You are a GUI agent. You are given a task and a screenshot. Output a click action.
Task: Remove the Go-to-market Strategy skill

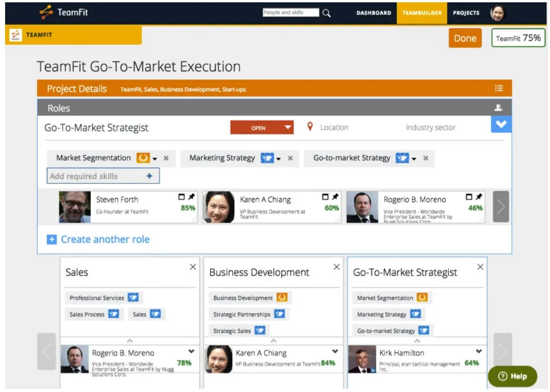426,158
